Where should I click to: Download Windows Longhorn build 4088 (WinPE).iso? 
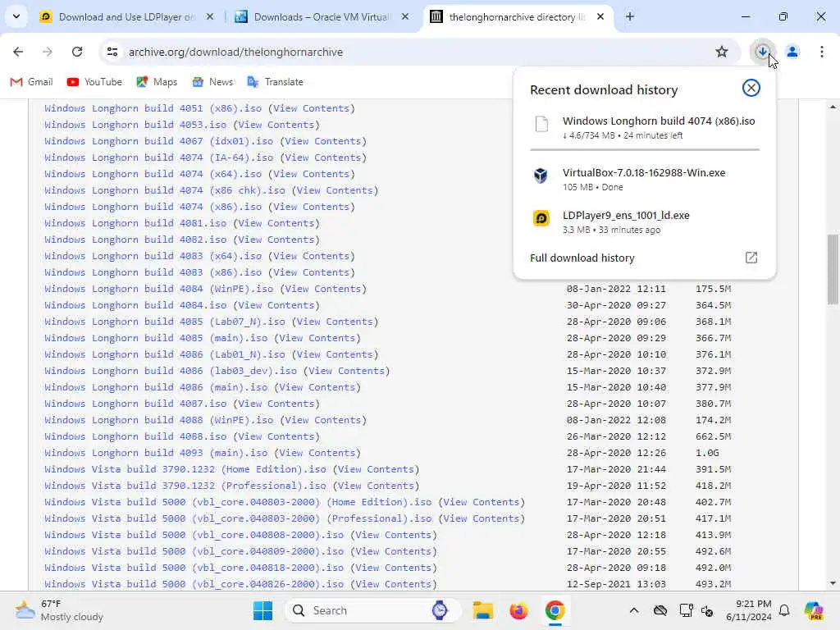coord(159,421)
